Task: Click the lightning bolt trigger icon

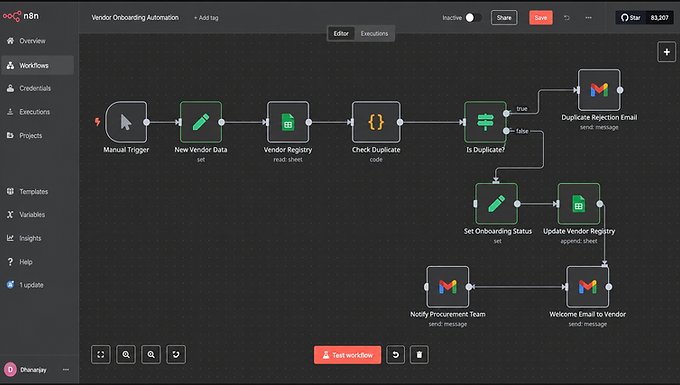Action: point(98,122)
